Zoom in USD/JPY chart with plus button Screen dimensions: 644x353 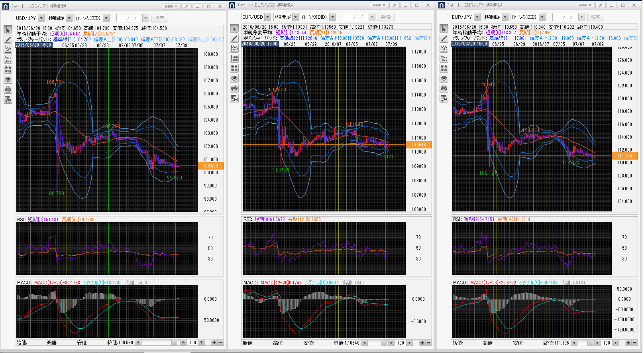214,343
